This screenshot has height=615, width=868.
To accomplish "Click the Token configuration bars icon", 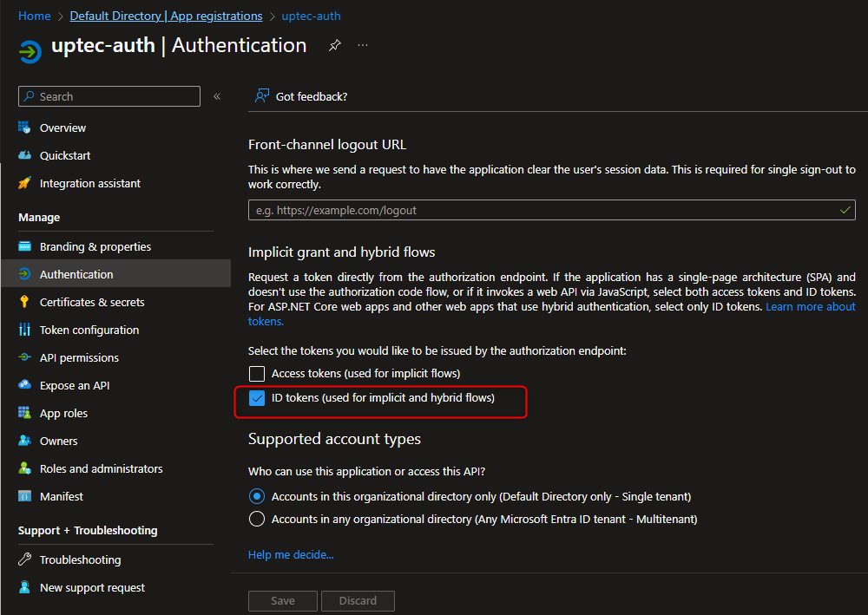I will click(x=24, y=330).
